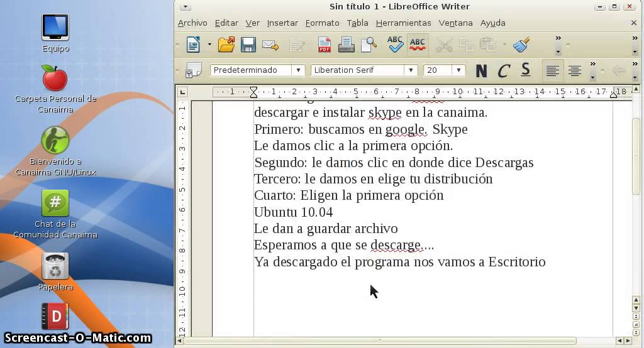The width and height of the screenshot is (644, 348).
Task: Save document with floppy disk icon
Action: click(x=248, y=45)
